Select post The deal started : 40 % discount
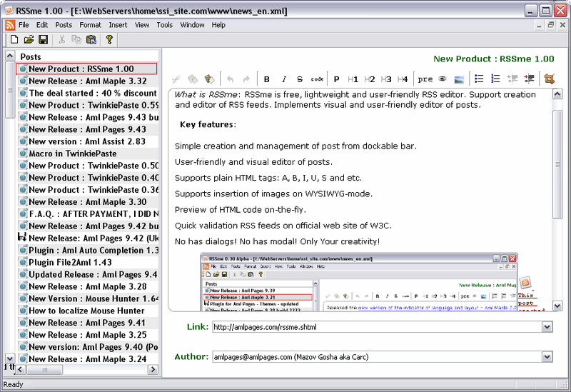Viewport: 571px width, 392px height. pyautogui.click(x=88, y=93)
